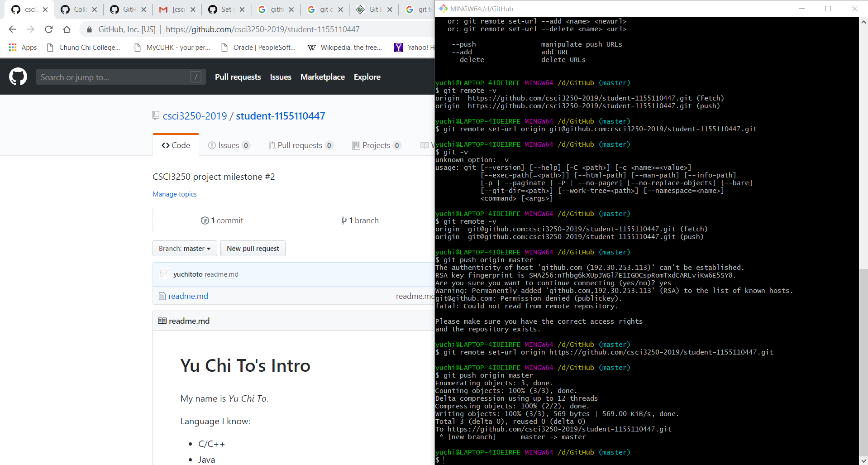This screenshot has width=868, height=465.
Task: Expand the Branch: master dropdown
Action: [x=185, y=249]
